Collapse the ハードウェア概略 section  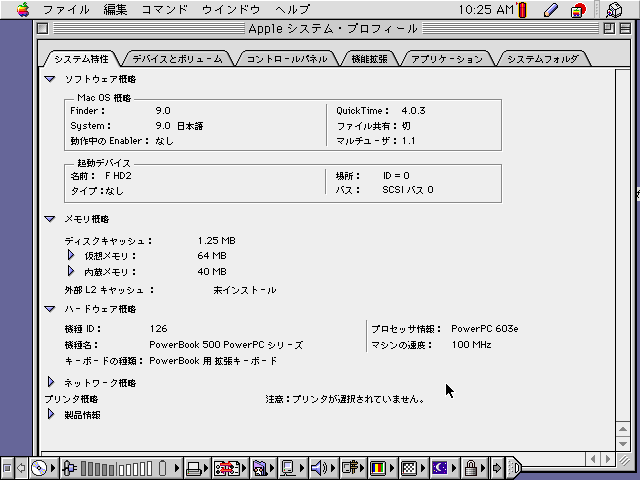[x=50, y=309]
